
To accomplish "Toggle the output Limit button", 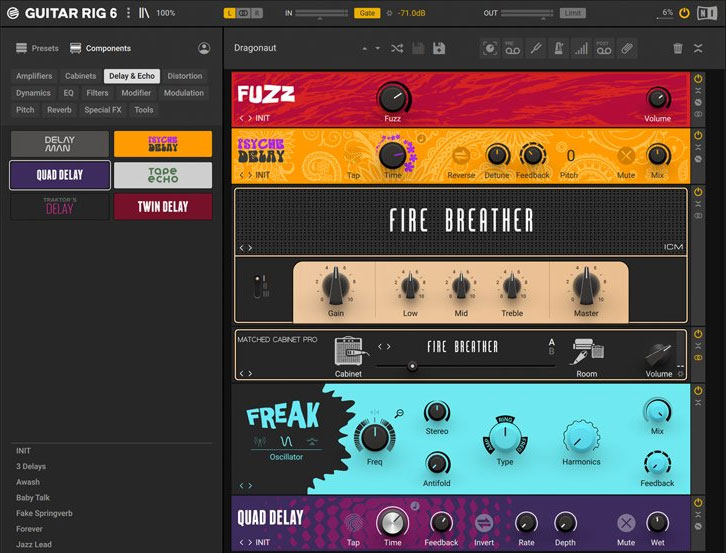I will 573,13.
